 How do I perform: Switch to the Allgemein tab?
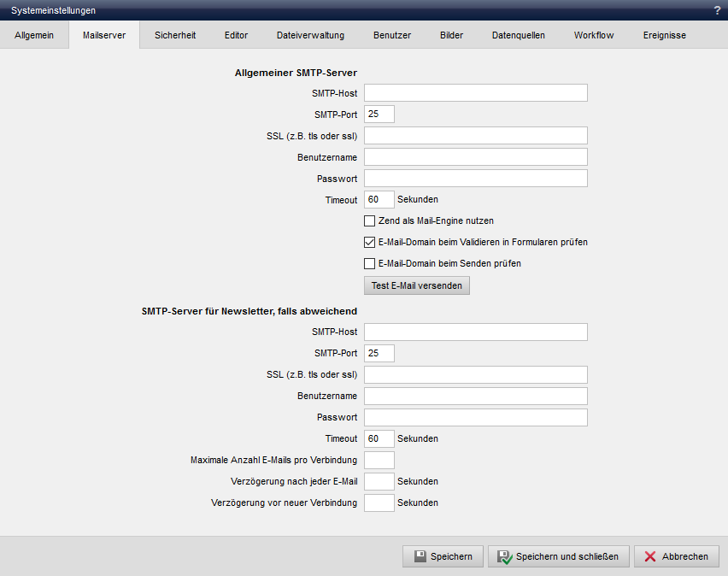(x=34, y=35)
